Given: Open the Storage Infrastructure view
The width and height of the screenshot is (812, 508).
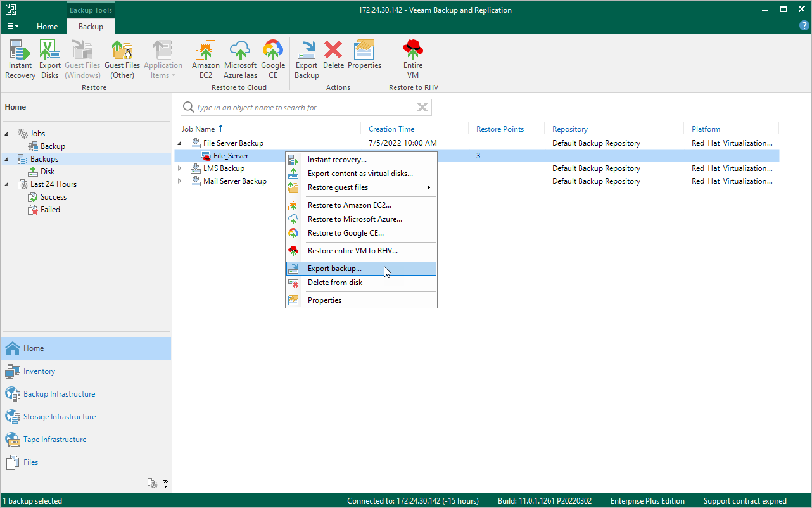Looking at the screenshot, I should (86, 417).
